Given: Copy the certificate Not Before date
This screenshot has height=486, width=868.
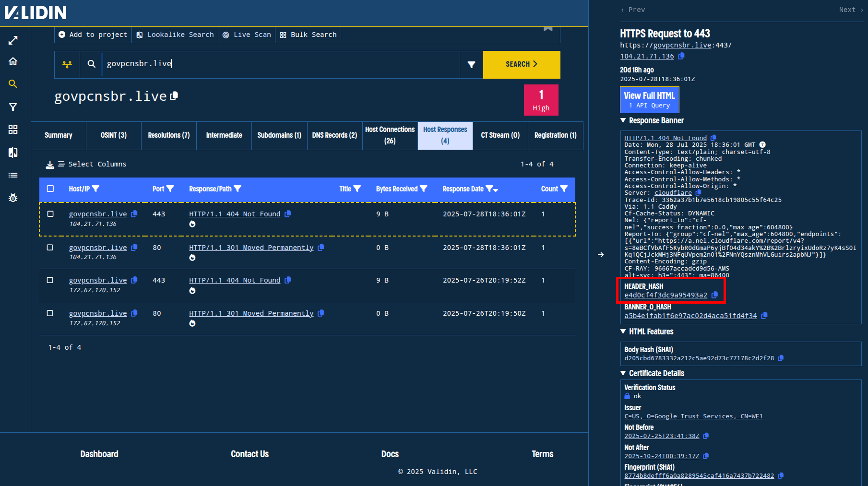Looking at the screenshot, I should 706,436.
